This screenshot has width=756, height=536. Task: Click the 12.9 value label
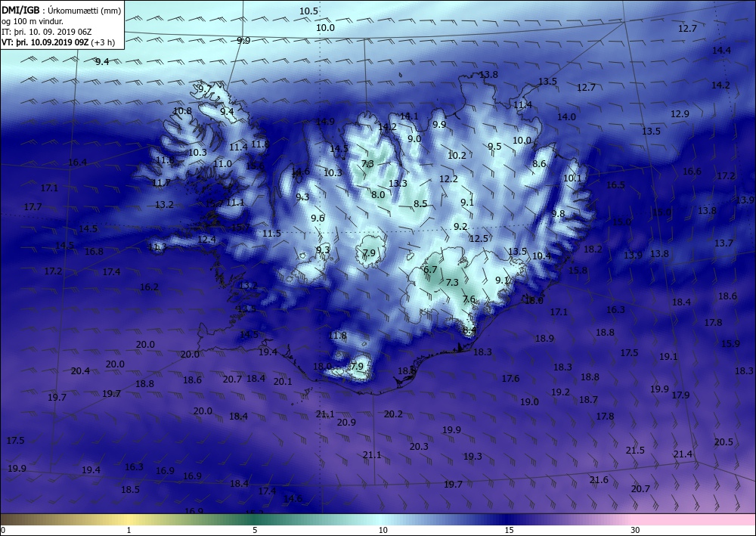[680, 113]
